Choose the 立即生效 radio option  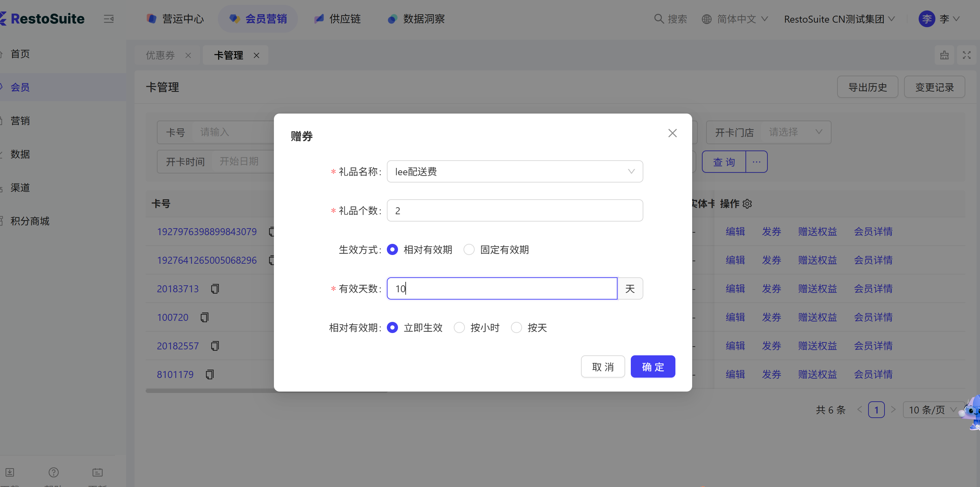click(x=392, y=328)
